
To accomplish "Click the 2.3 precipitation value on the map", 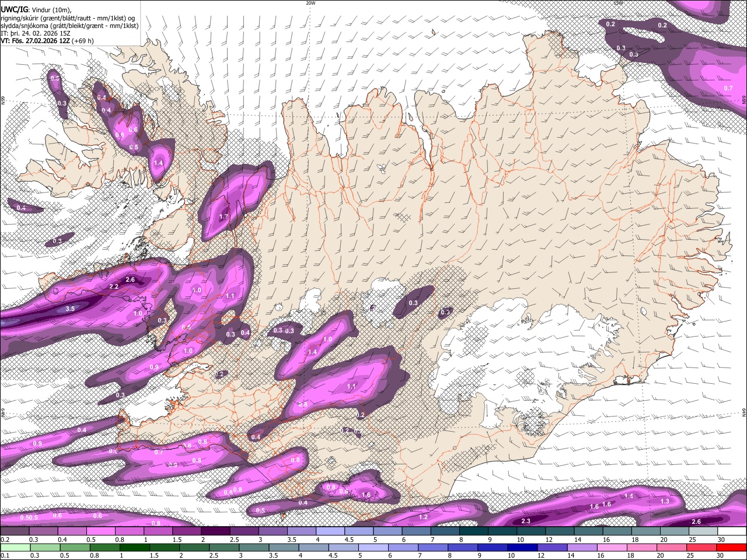I will (x=526, y=521).
